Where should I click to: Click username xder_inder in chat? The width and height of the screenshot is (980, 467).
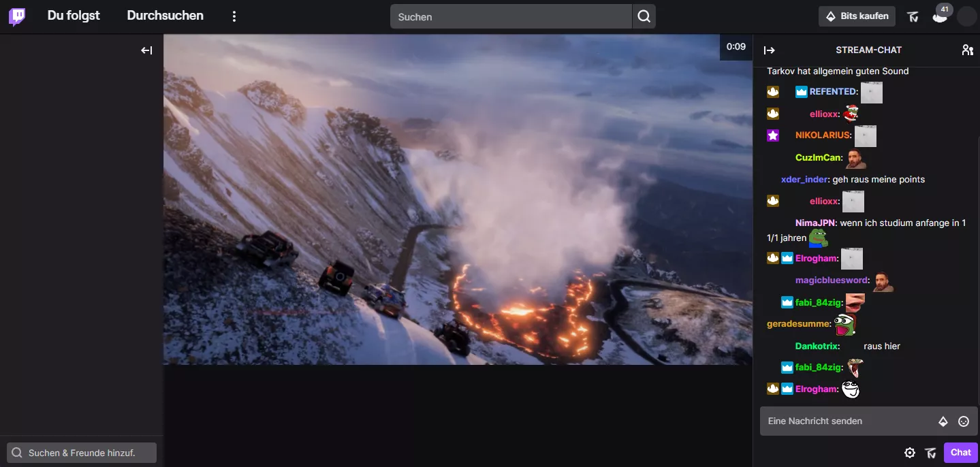point(804,180)
